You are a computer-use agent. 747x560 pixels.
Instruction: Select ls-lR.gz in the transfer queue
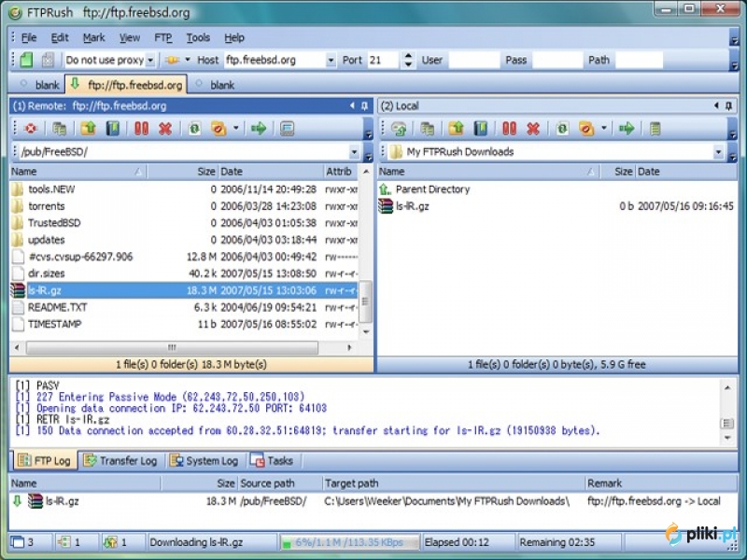tap(373, 501)
